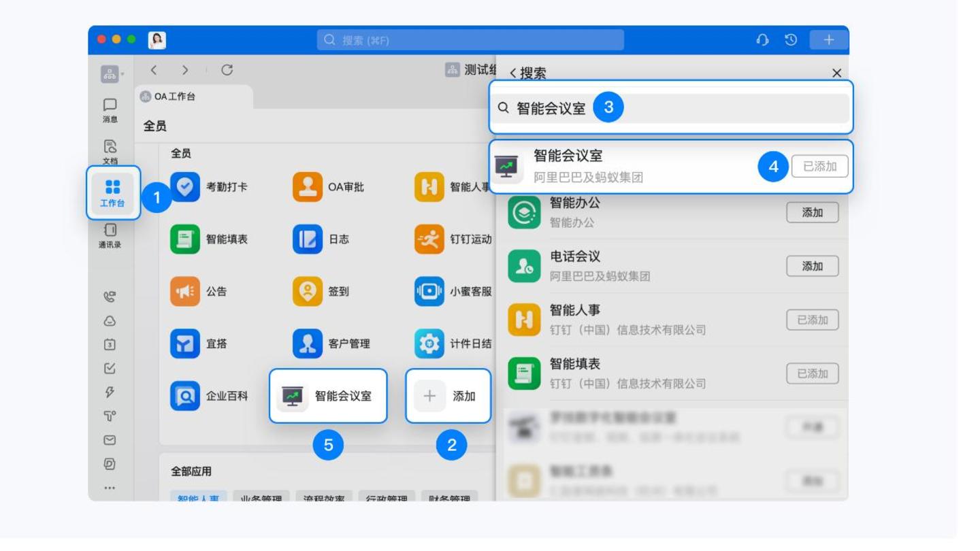Viewport: 980px width, 551px height.
Task: Click the 添加 tile with plus sign
Action: 448,396
